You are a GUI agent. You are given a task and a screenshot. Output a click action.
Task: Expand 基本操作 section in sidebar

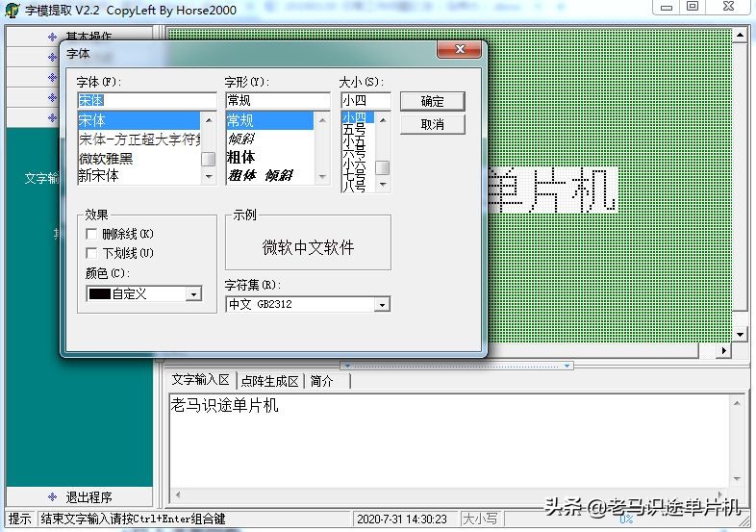88,37
